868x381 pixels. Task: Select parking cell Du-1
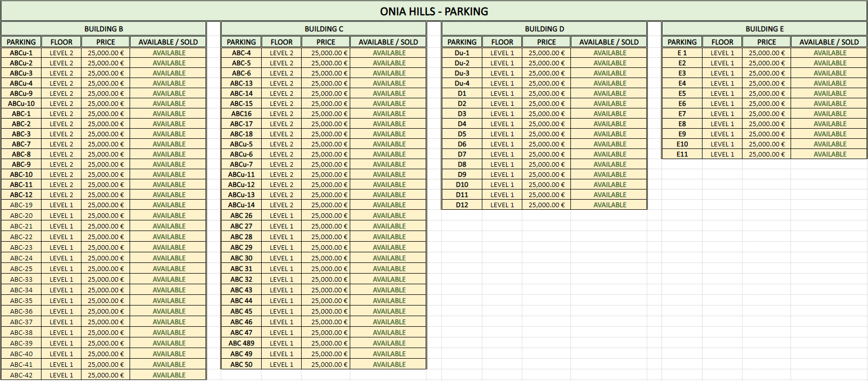coord(462,53)
